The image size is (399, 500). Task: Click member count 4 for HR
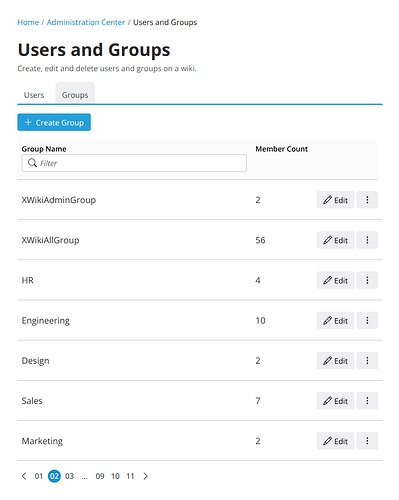[258, 280]
